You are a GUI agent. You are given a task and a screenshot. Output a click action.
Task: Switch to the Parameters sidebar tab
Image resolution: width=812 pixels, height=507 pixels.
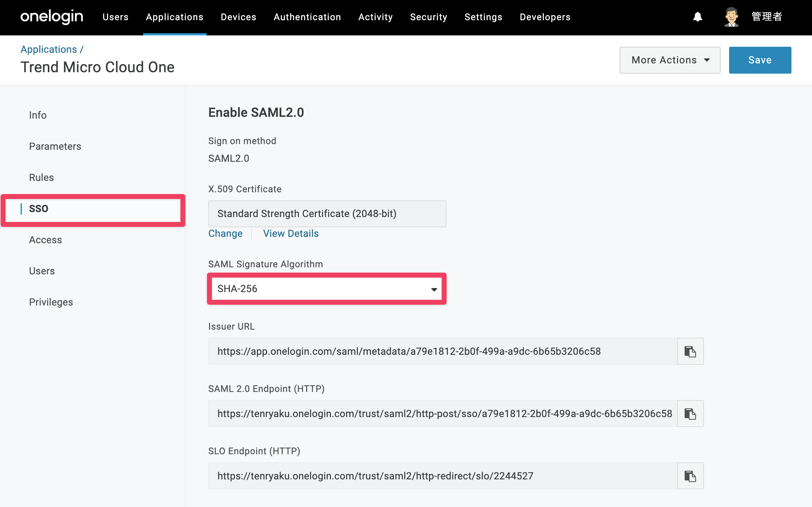(55, 146)
